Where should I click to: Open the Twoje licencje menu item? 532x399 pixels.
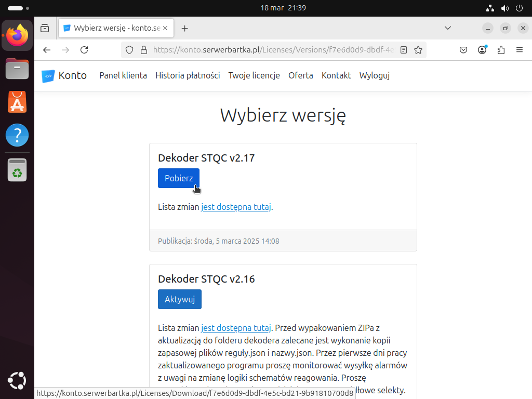coord(254,75)
